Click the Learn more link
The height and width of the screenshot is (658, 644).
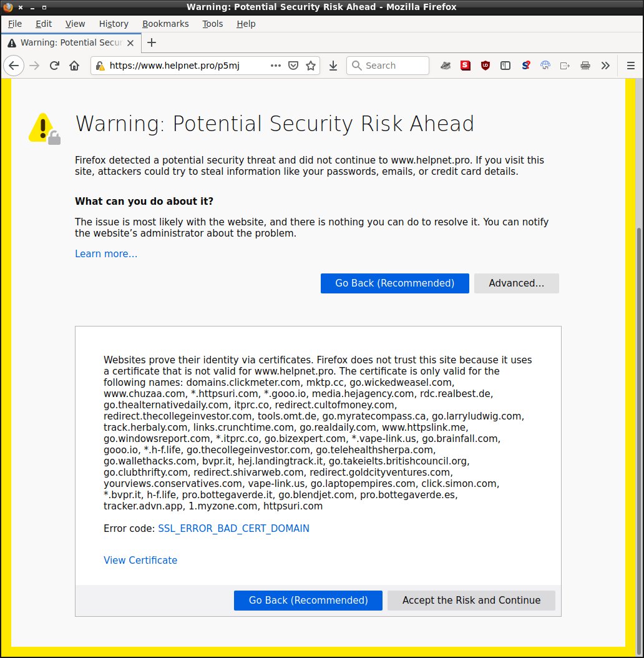point(106,254)
